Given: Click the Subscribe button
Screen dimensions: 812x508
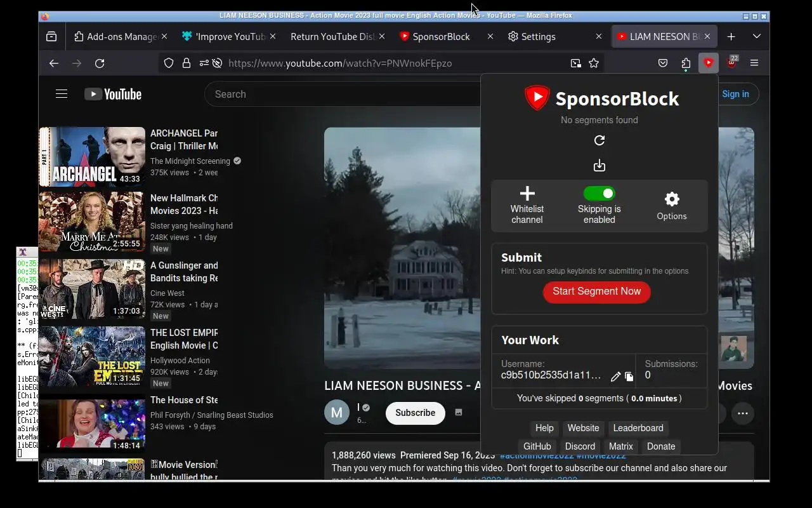Looking at the screenshot, I should [x=416, y=413].
